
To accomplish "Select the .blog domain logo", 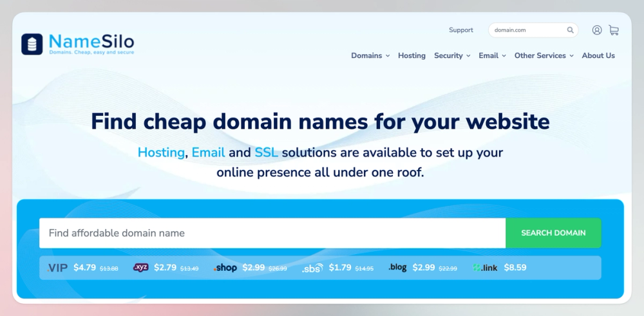I will (x=397, y=268).
